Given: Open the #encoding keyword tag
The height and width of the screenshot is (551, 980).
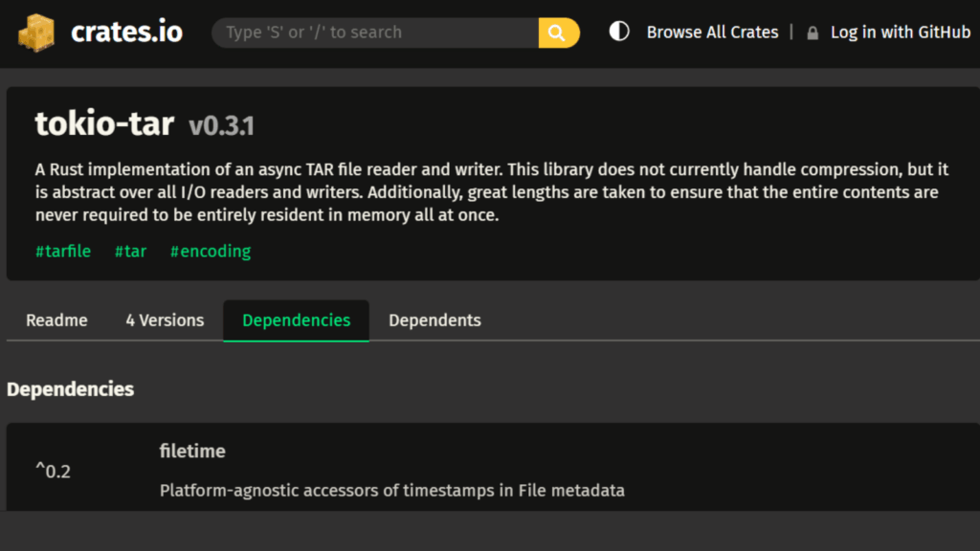Looking at the screenshot, I should 211,251.
